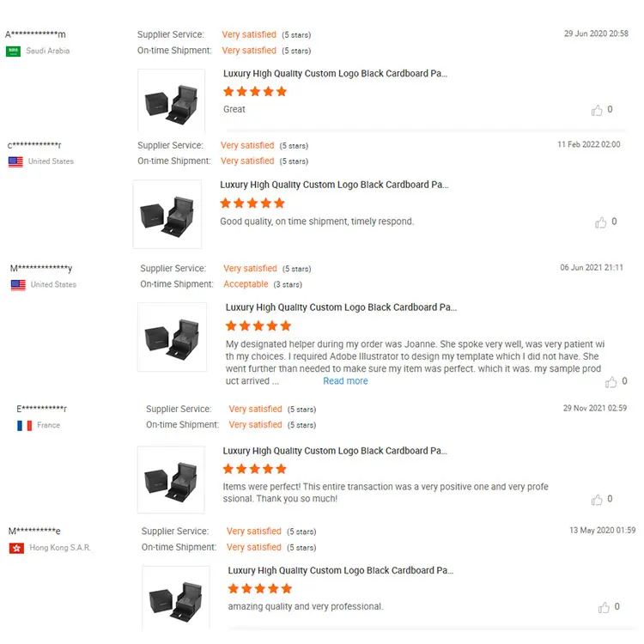Click the Saudi Arabia flag icon
Image resolution: width=644 pixels, height=644 pixels.
pyautogui.click(x=14, y=52)
